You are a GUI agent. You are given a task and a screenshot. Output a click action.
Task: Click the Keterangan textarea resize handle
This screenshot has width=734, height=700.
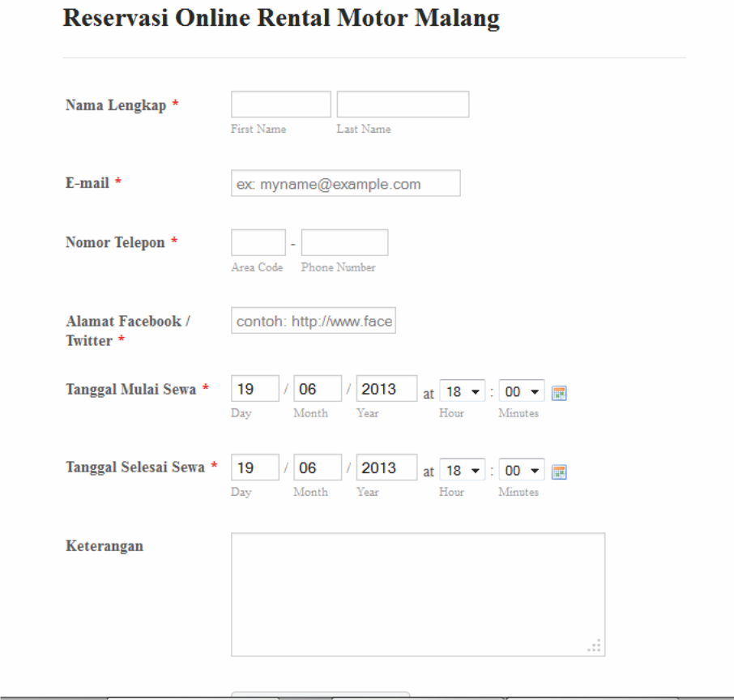pyautogui.click(x=595, y=646)
